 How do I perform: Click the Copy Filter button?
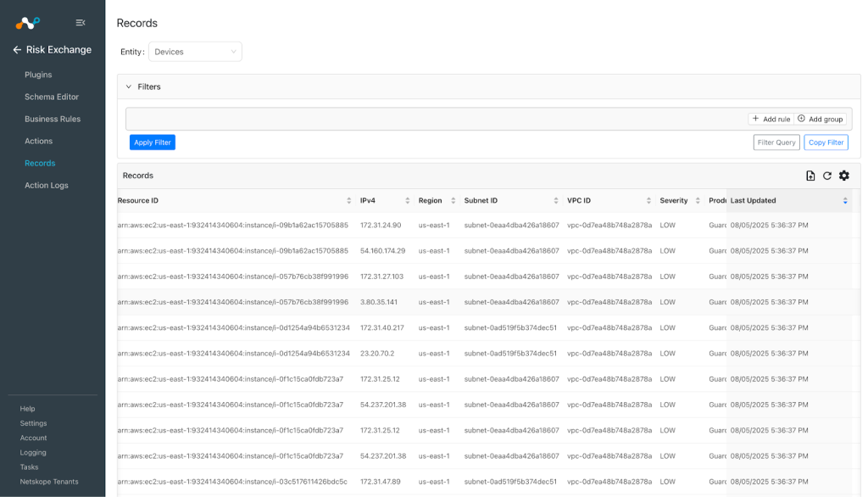pos(826,142)
